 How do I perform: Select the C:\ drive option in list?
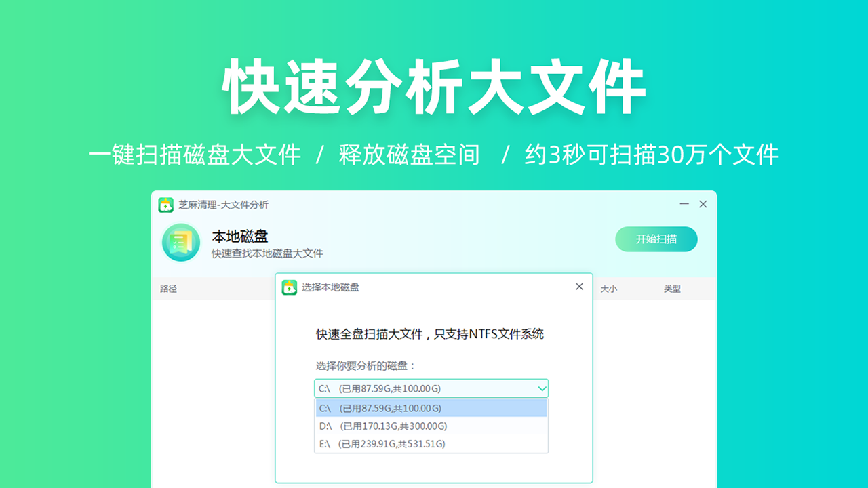click(431, 408)
